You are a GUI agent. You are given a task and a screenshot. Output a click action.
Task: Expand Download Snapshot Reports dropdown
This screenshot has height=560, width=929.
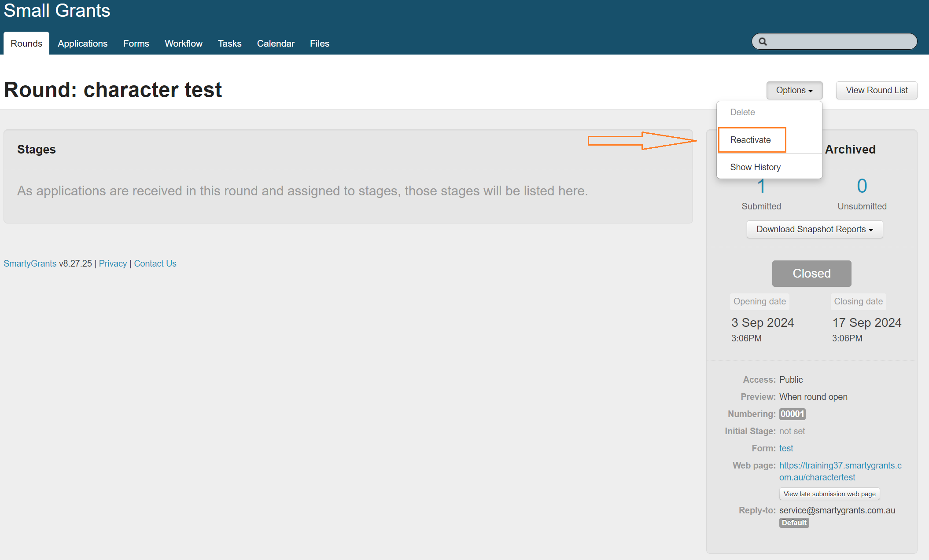point(815,229)
